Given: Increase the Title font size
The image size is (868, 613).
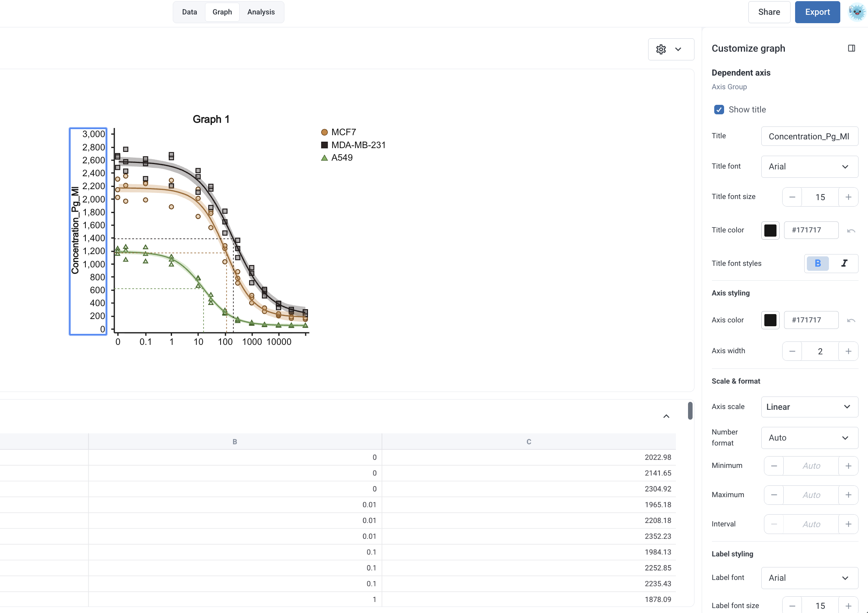Looking at the screenshot, I should tap(848, 197).
